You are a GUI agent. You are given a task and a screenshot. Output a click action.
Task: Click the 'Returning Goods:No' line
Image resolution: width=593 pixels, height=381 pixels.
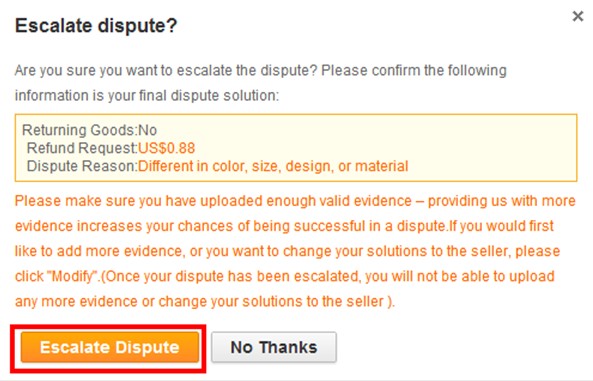tap(89, 130)
